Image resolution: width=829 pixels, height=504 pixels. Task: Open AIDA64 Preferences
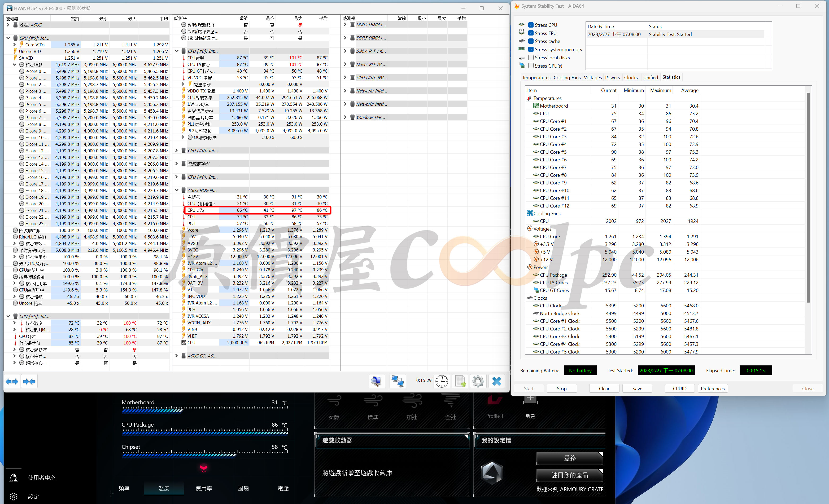[713, 388]
